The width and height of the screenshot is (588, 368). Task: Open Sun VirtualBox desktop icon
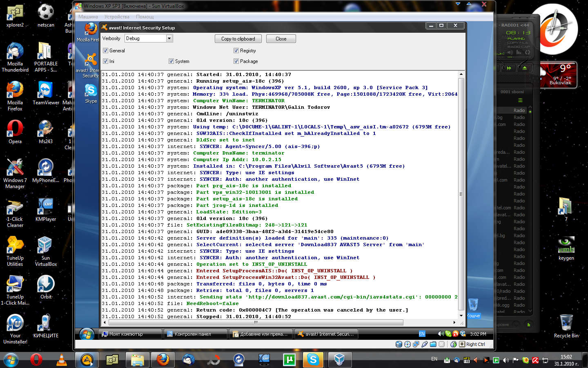(46, 251)
